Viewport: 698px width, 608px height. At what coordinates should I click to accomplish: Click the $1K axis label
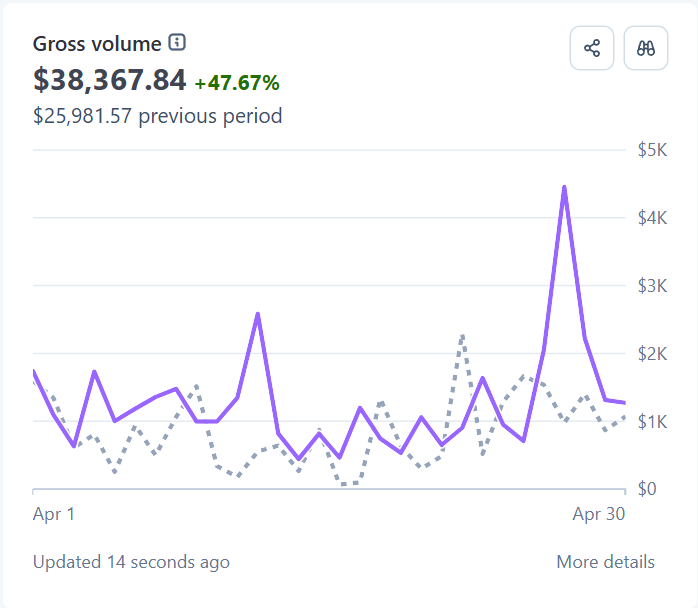click(652, 422)
